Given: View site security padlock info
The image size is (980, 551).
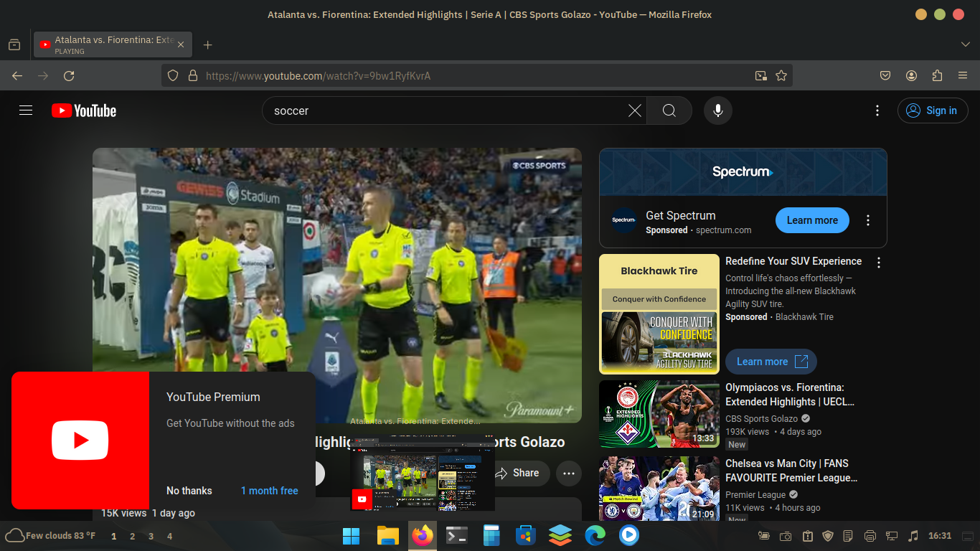Looking at the screenshot, I should click(192, 75).
